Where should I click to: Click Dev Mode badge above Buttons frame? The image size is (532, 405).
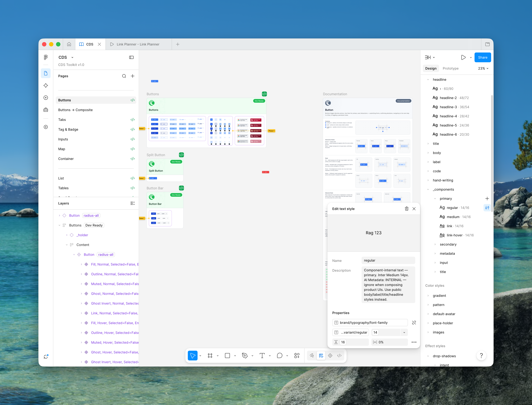click(x=264, y=94)
